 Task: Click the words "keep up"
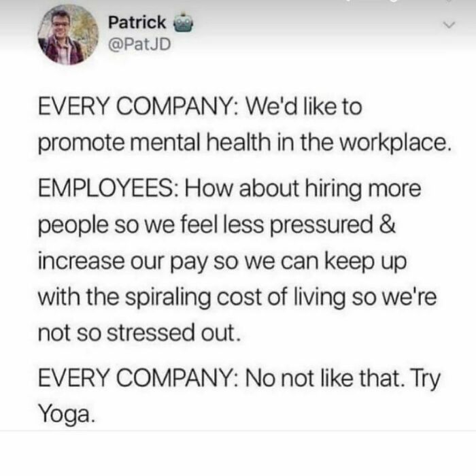(x=366, y=261)
